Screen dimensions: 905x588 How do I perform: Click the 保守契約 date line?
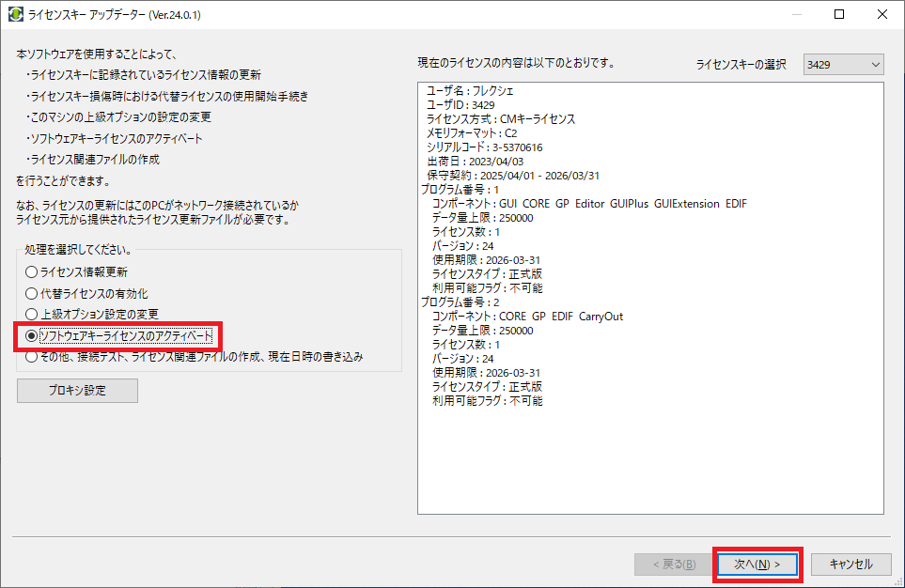[512, 176]
